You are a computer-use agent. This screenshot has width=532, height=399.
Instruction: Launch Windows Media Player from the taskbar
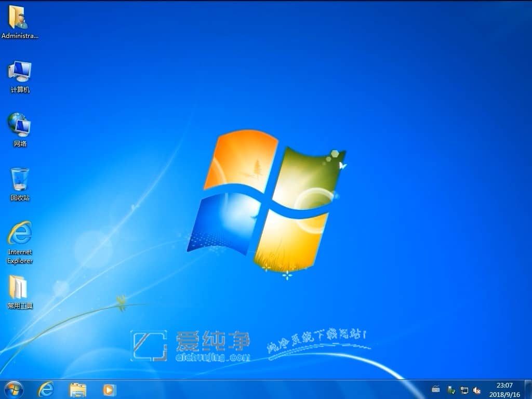(109, 390)
